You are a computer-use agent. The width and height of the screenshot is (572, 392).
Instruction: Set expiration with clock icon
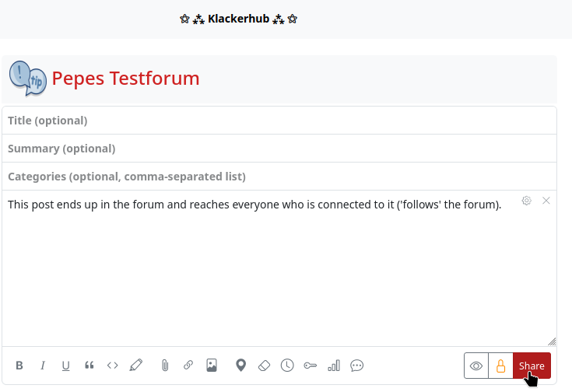tap(287, 366)
